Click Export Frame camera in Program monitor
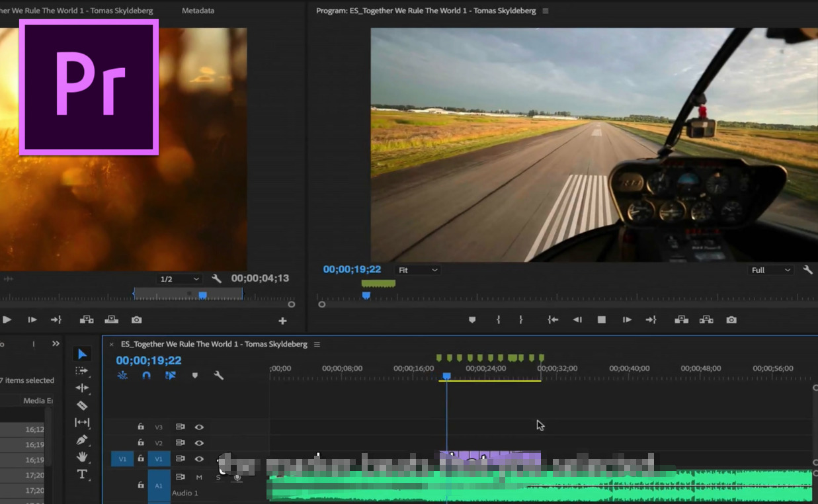This screenshot has height=504, width=818. tap(731, 319)
